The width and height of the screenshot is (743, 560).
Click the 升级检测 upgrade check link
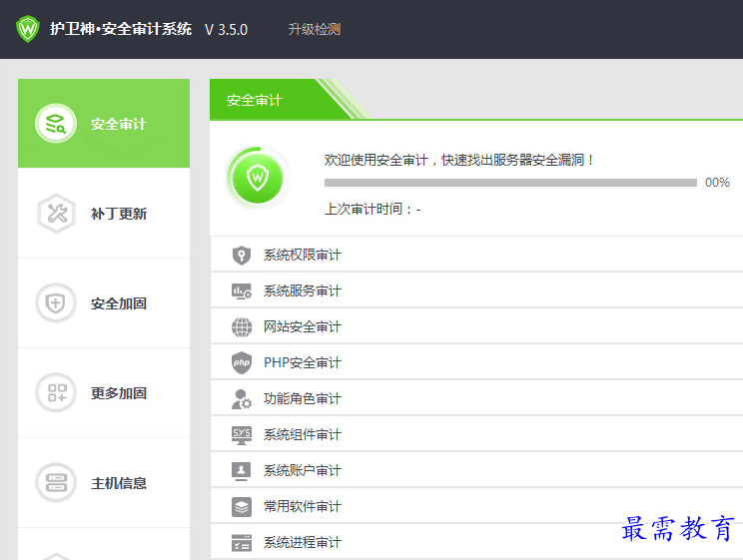point(315,29)
